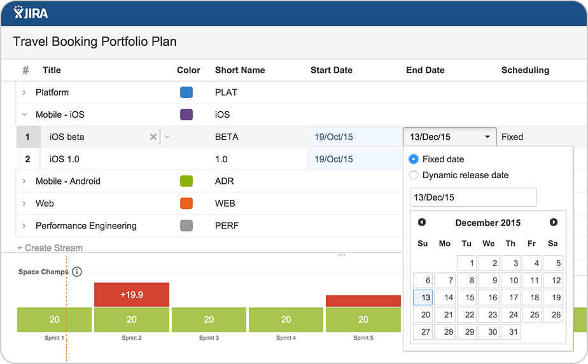Click the panel resize ellipsis handle
This screenshot has height=364, width=588.
(x=342, y=255)
